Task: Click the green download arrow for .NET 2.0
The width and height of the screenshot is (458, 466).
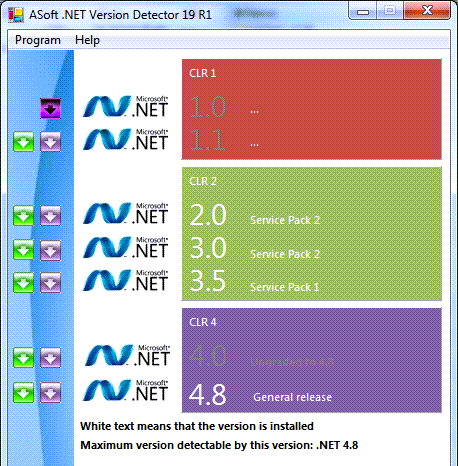Action: click(x=23, y=216)
